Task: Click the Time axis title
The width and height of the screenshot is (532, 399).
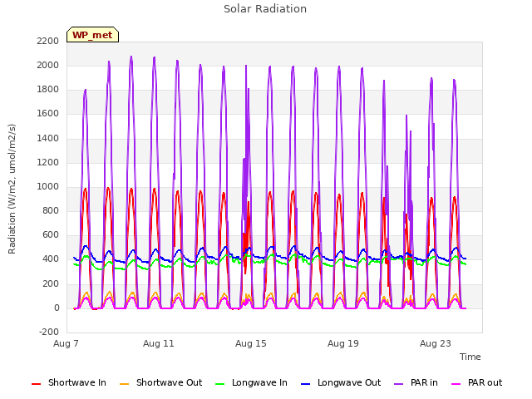Action: (x=470, y=357)
